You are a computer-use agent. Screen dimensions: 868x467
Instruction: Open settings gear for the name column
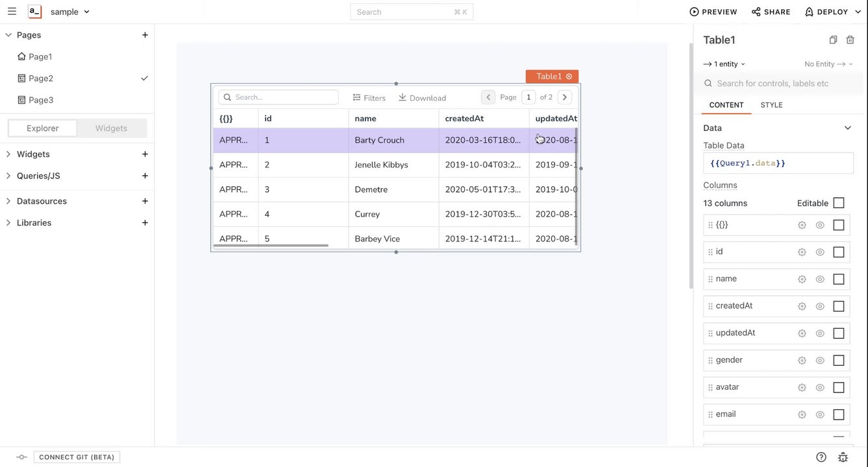(x=802, y=280)
